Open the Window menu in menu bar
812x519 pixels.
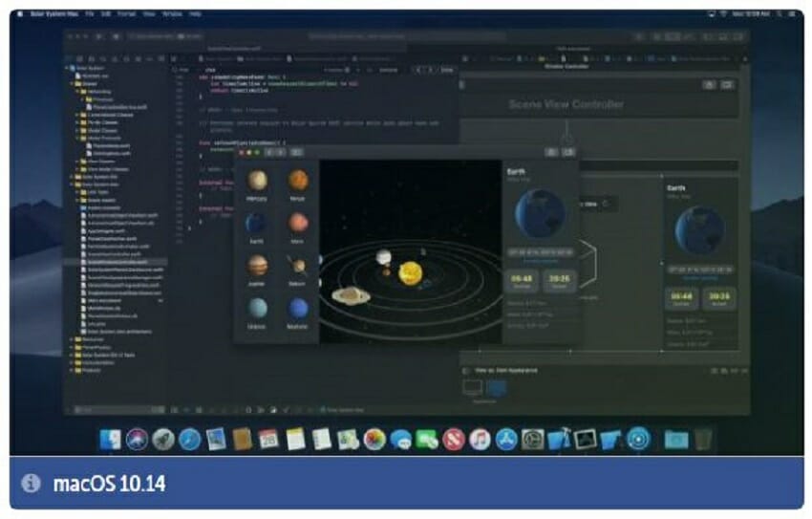(x=173, y=14)
